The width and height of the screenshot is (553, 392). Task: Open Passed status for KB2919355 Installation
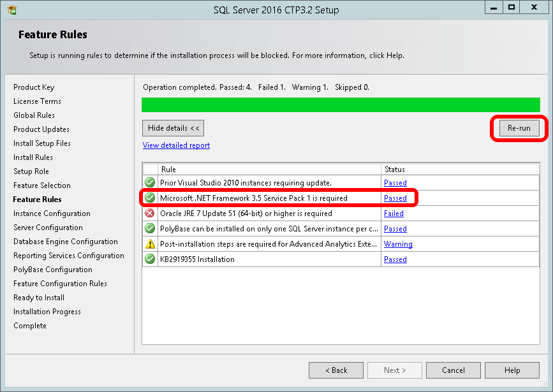(x=395, y=259)
